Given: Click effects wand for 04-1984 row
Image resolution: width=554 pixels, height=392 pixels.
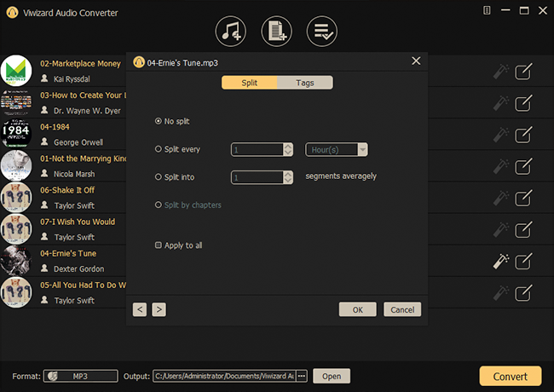Looking at the screenshot, I should tap(501, 135).
